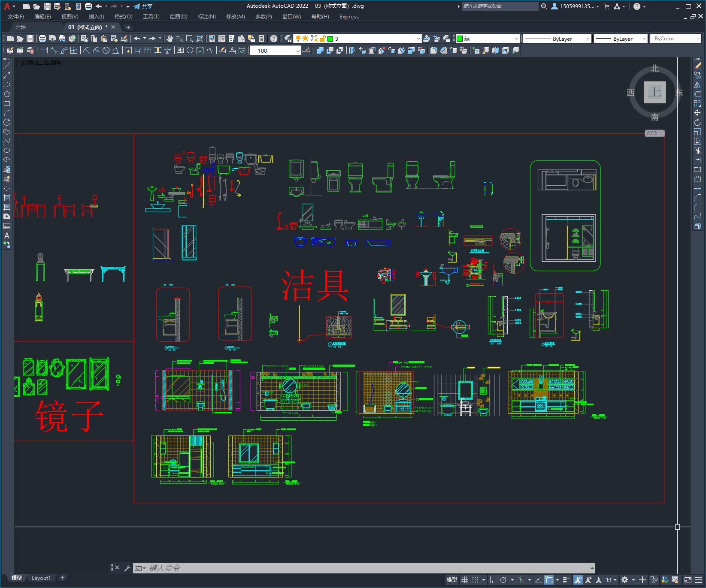Screen dimensions: 706x588
Task: Open the Layer Properties manager icon
Action: pyautogui.click(x=288, y=39)
